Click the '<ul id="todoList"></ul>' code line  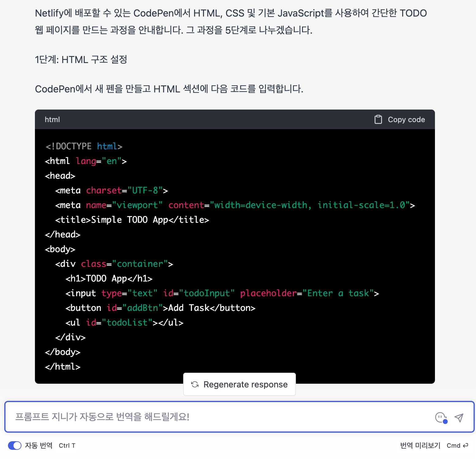click(x=124, y=323)
